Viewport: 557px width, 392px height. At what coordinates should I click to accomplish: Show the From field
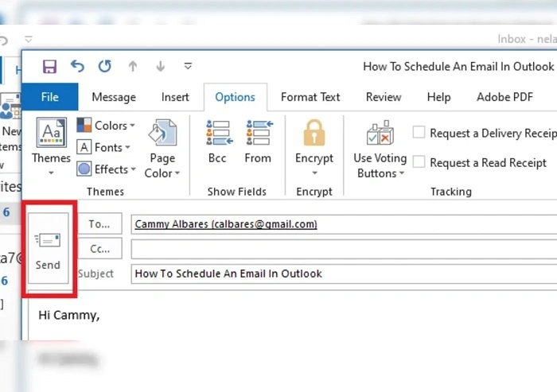[x=258, y=142]
